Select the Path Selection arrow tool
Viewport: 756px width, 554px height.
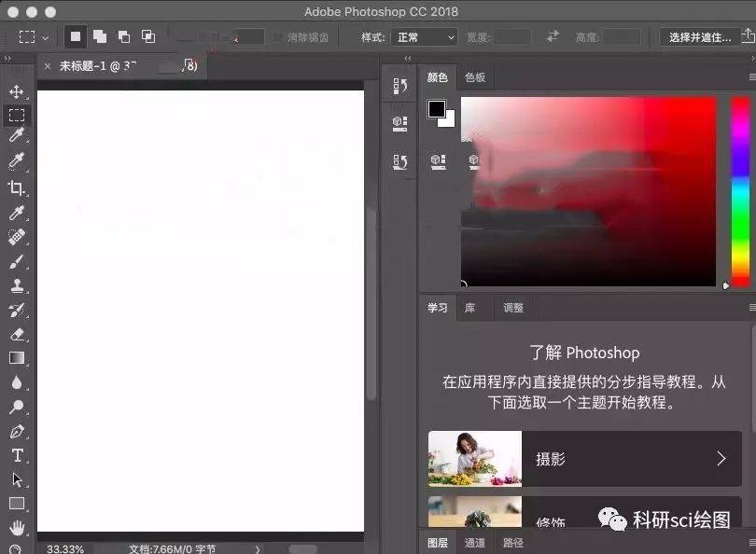click(x=17, y=479)
